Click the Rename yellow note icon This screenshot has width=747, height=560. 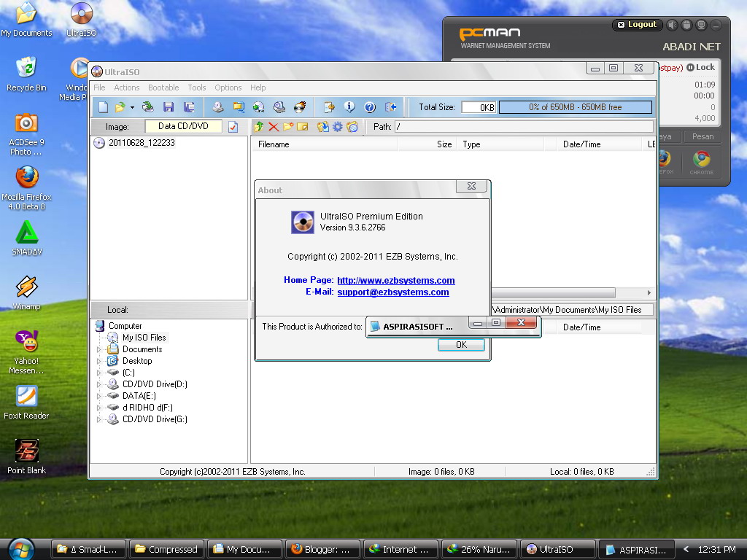303,127
